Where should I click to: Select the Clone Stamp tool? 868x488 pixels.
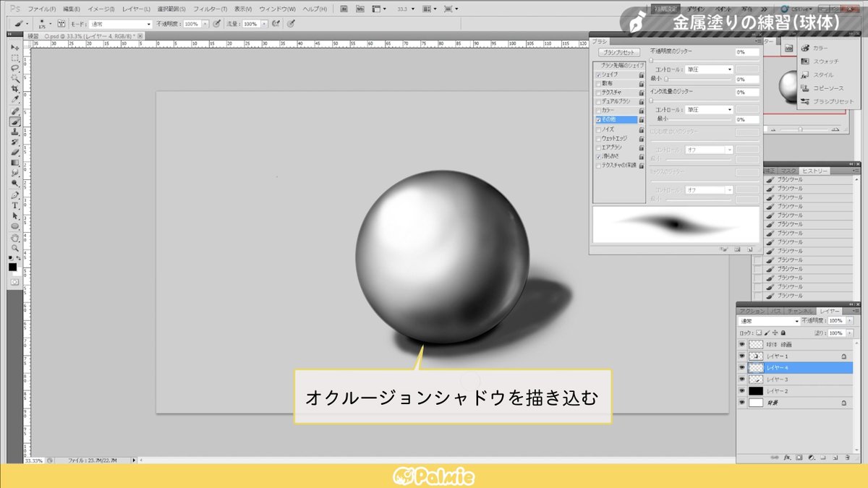(x=14, y=132)
